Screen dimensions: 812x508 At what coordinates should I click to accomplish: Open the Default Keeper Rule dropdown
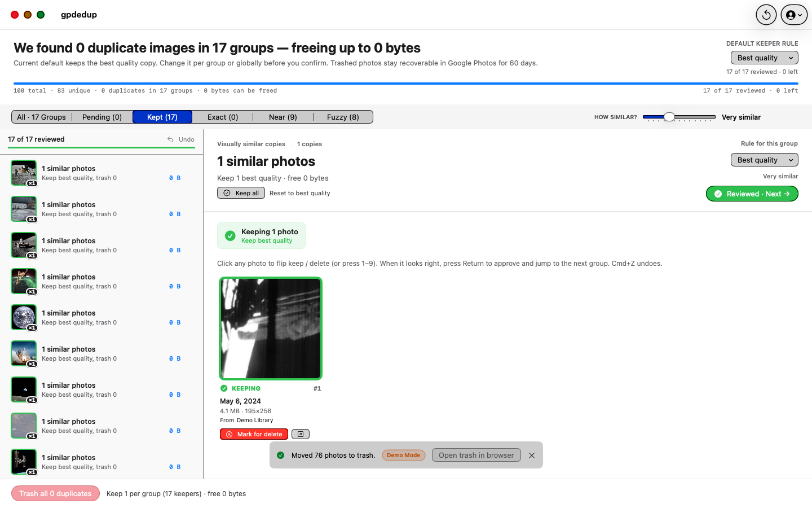coord(765,58)
